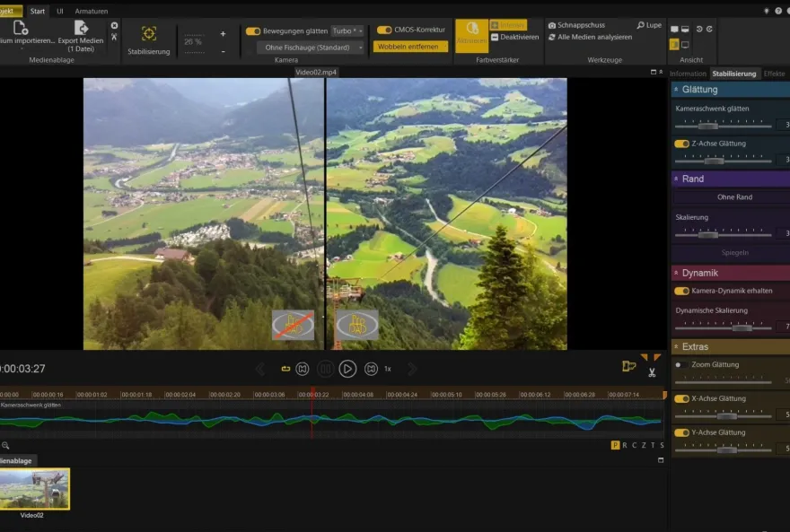This screenshot has height=532, width=790.
Task: Open the Turbo mode dropdown
Action: (x=347, y=31)
